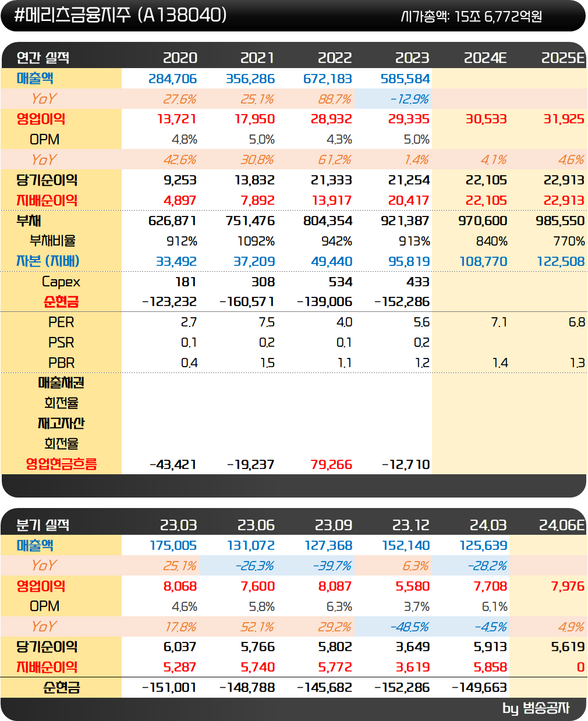Select the 분기 실적 table header
This screenshot has height=721, width=588.
coord(43,525)
